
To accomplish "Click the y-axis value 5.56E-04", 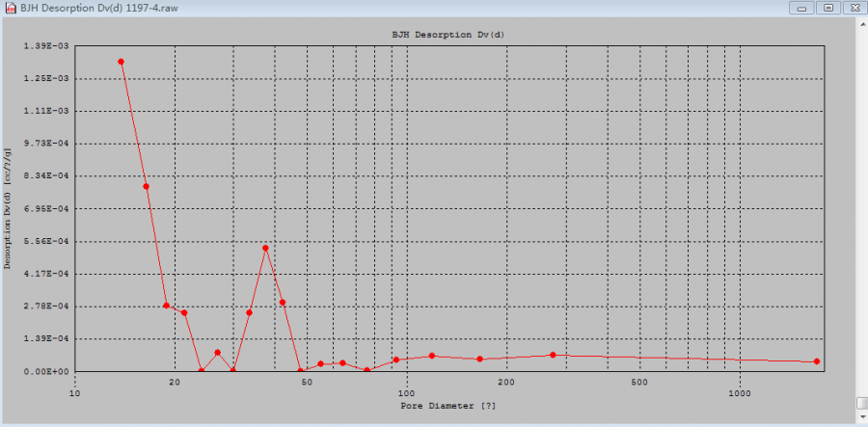I will click(x=46, y=242).
